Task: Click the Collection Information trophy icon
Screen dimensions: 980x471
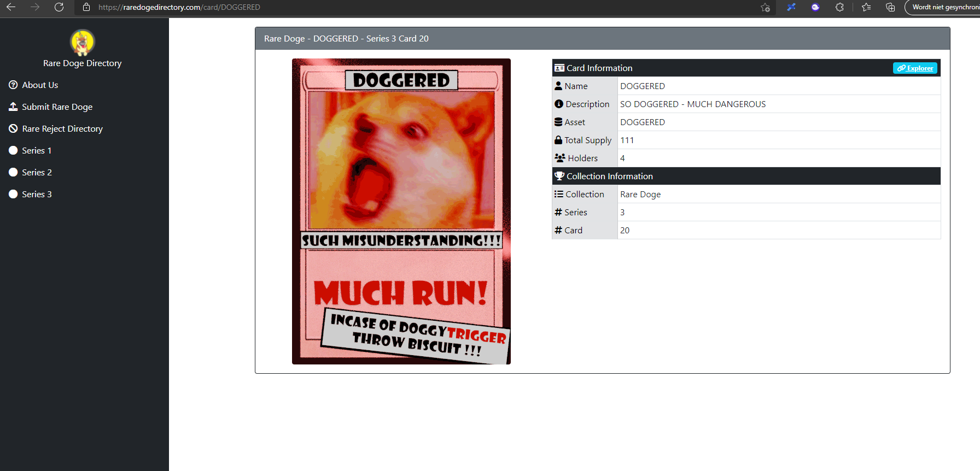Action: 559,176
